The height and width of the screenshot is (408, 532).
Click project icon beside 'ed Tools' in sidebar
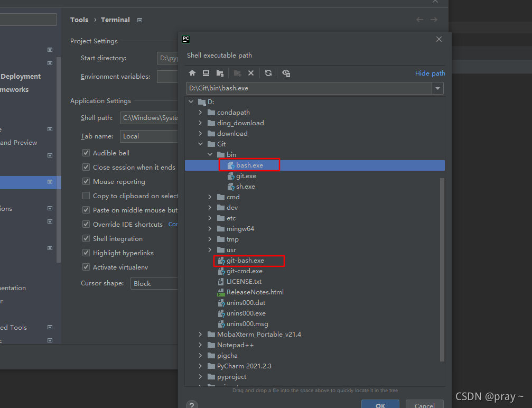click(50, 327)
